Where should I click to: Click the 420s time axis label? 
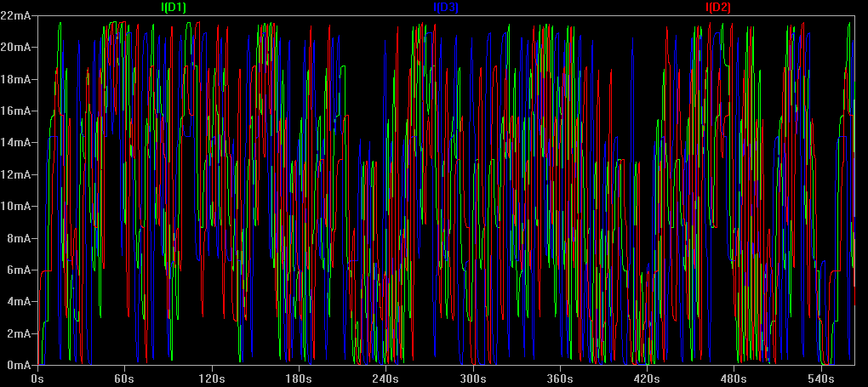click(x=647, y=379)
